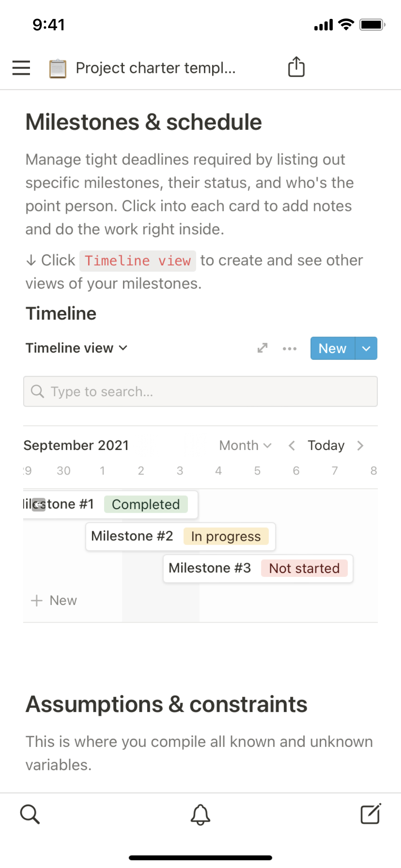Open the Milestone #2 timeline card
401x868 pixels.
[x=132, y=536]
